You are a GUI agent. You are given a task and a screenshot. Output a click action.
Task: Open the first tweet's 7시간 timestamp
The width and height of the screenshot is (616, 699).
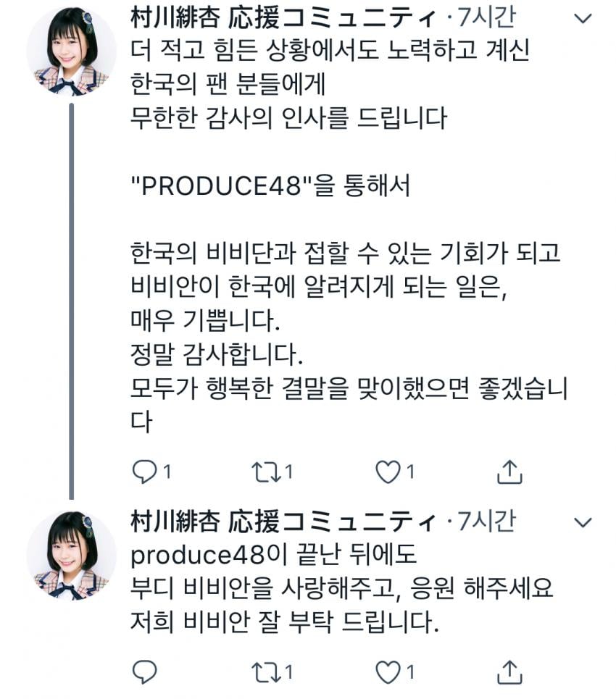click(487, 18)
